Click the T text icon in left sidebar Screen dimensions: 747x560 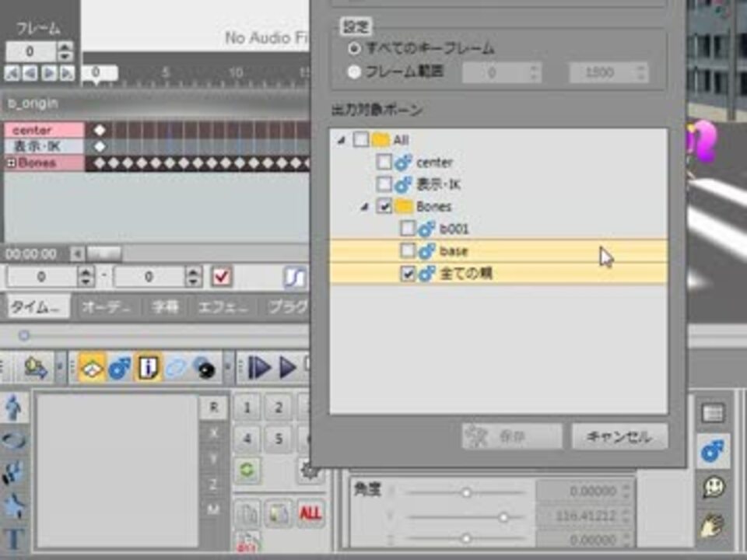pos(14,539)
